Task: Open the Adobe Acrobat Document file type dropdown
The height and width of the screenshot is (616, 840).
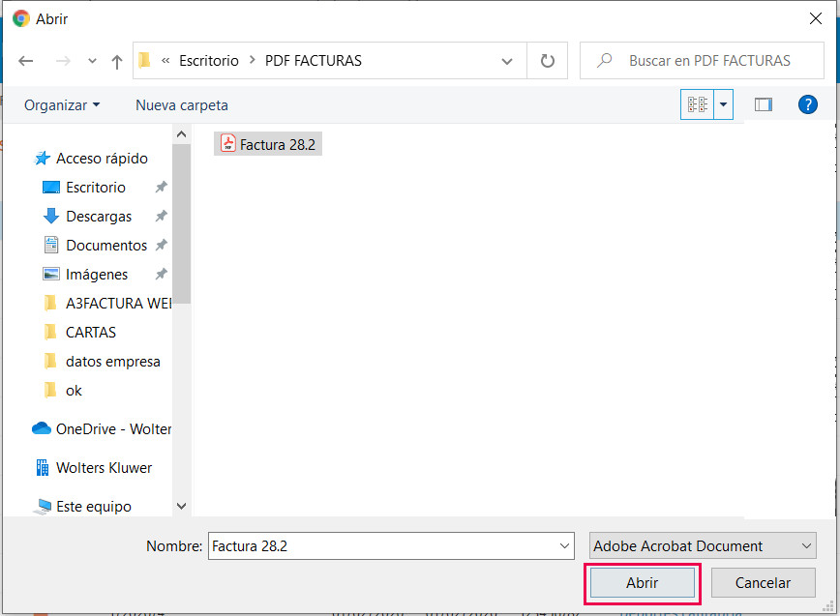Action: point(703,546)
